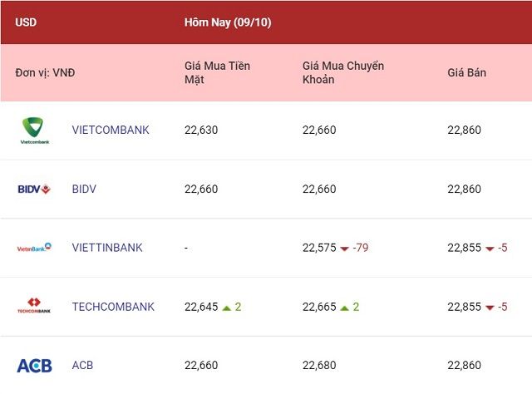Click the Giá Bán column header

(467, 72)
